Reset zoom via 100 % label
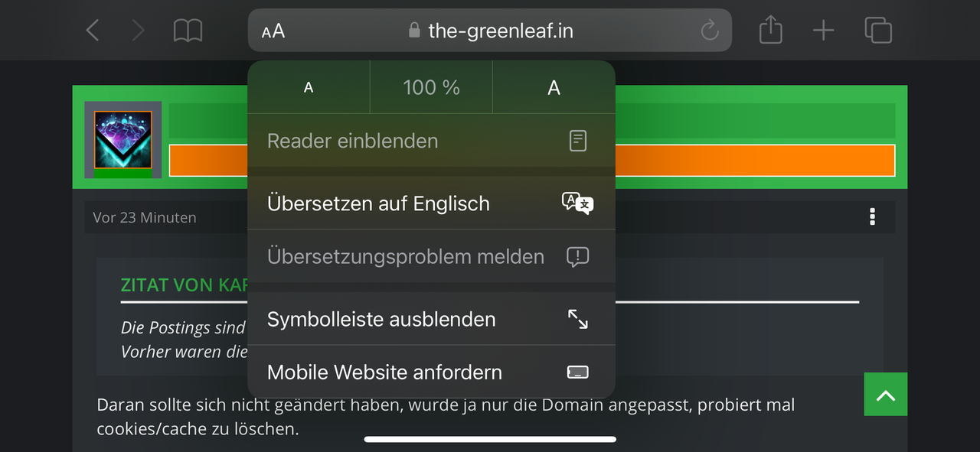 point(431,88)
